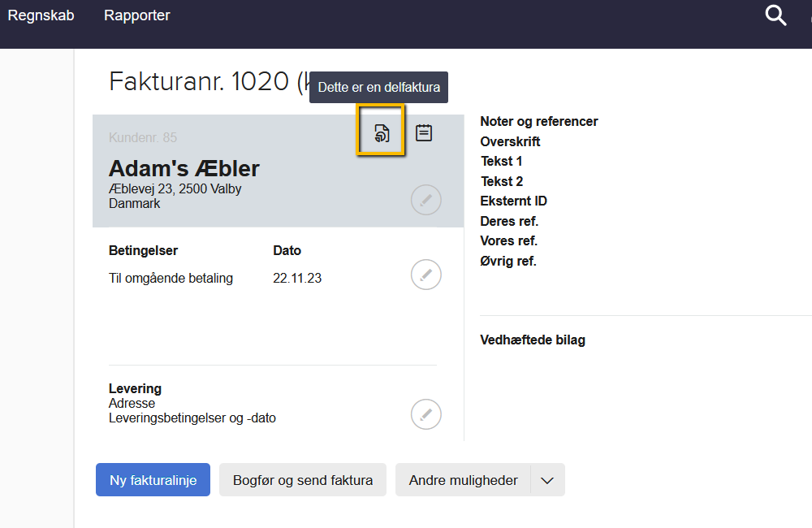Click the pencil to edit customer Adam's Æbler
Image resolution: width=812 pixels, height=528 pixels.
(x=425, y=199)
